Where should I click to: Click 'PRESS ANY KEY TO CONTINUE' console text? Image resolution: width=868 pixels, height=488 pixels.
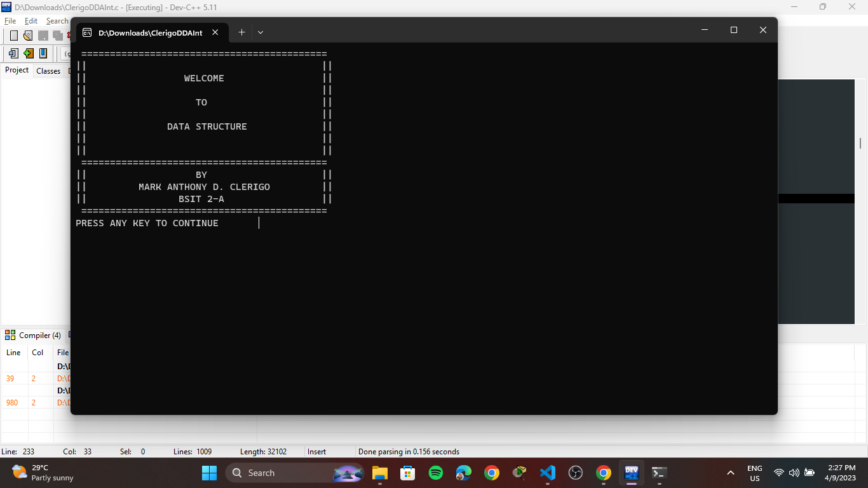(x=147, y=223)
